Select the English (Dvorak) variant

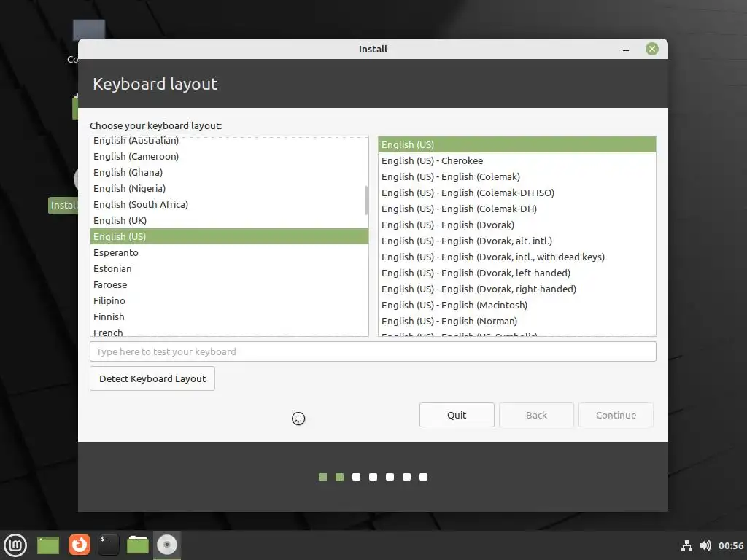(517, 225)
